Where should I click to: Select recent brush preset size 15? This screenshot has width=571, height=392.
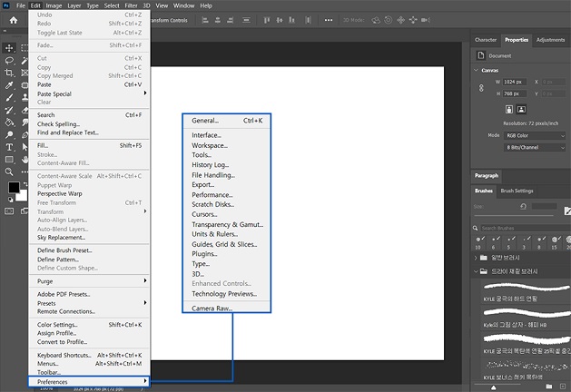tap(555, 242)
